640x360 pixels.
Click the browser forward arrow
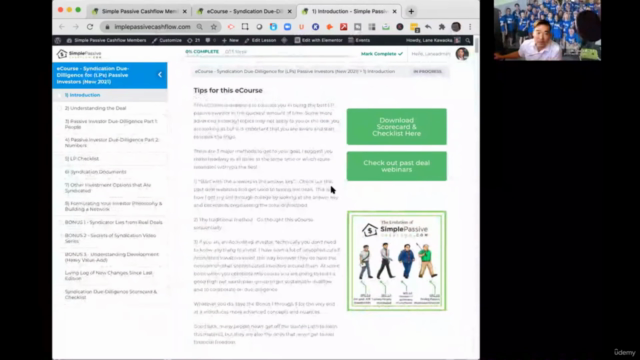(76, 27)
